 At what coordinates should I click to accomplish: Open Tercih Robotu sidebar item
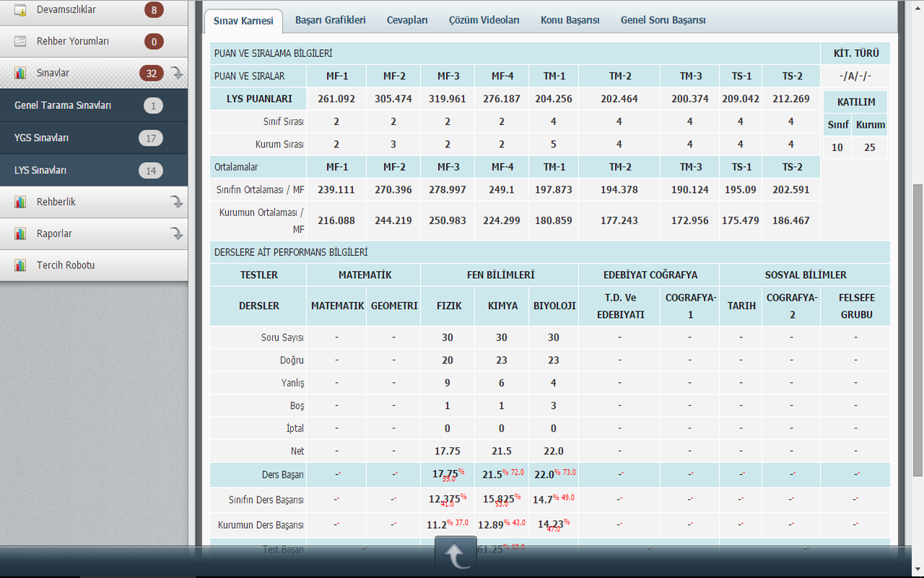point(94,265)
